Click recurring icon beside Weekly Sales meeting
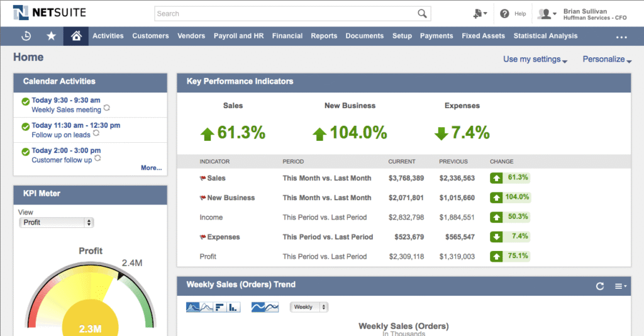Screen dimensions: 644x336 pyautogui.click(x=107, y=108)
